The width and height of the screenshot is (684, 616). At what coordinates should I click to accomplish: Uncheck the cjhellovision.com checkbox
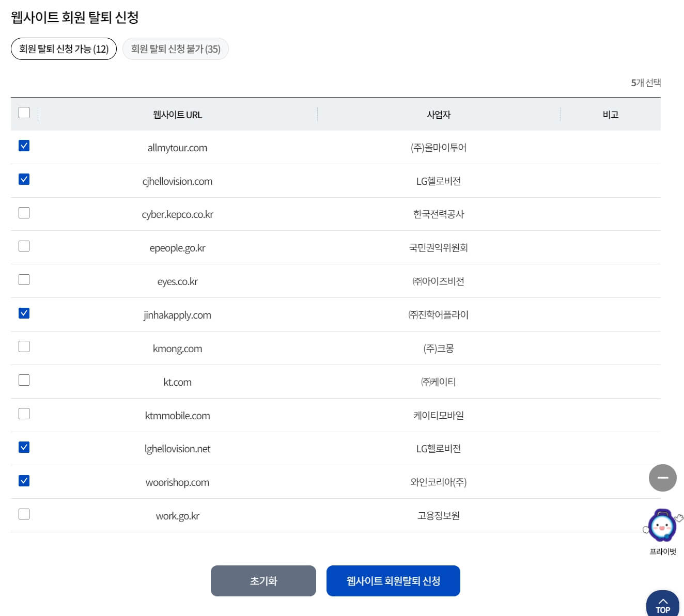coord(24,179)
